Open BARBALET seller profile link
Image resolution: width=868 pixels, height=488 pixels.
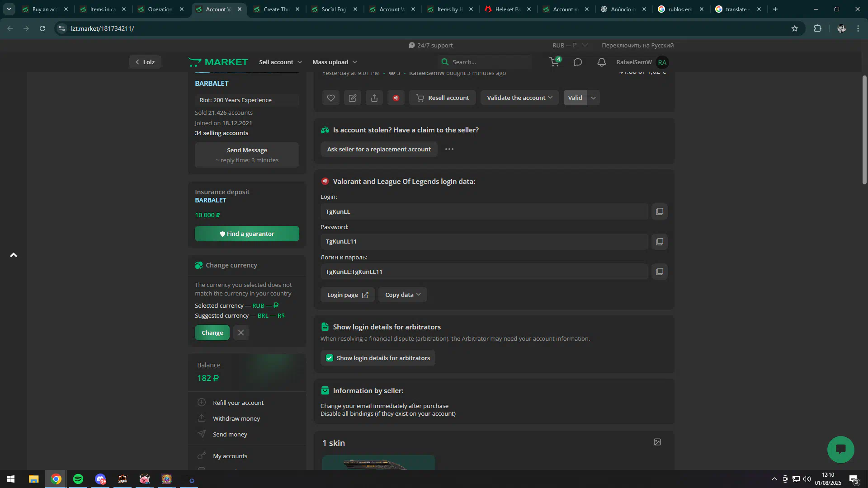click(x=212, y=84)
